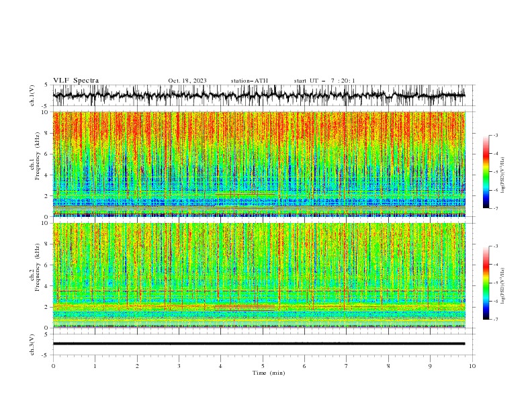Click the '-7' value on ch.2 colorbar

[496, 320]
